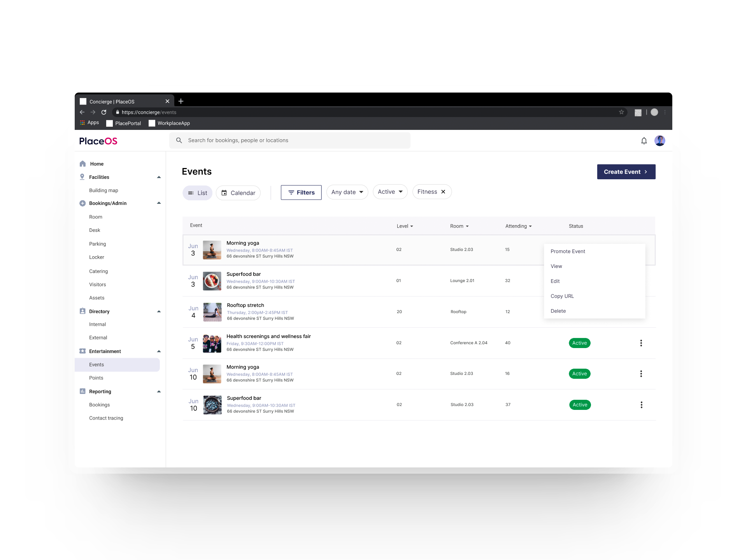This screenshot has height=560, width=747.
Task: Sort by Attending column
Action: point(518,226)
